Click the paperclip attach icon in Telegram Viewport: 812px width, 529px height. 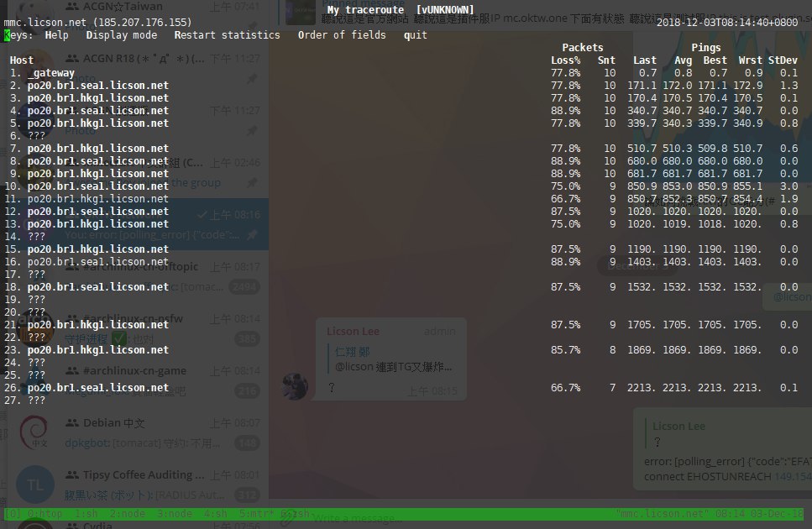(x=287, y=517)
